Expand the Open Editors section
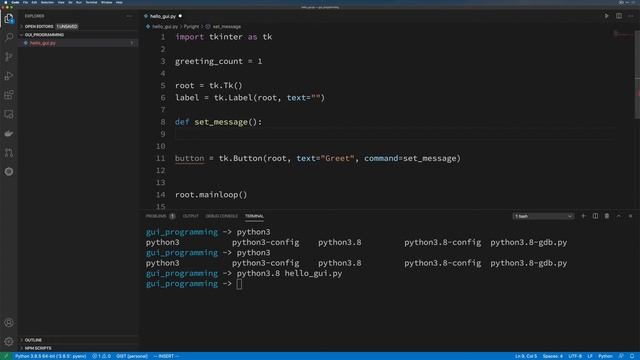 (x=39, y=27)
